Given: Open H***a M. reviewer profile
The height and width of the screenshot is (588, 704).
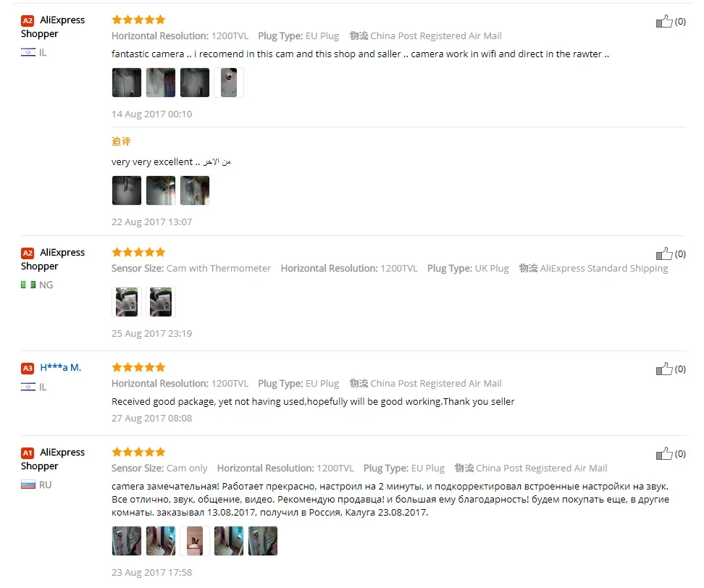Looking at the screenshot, I should (61, 368).
